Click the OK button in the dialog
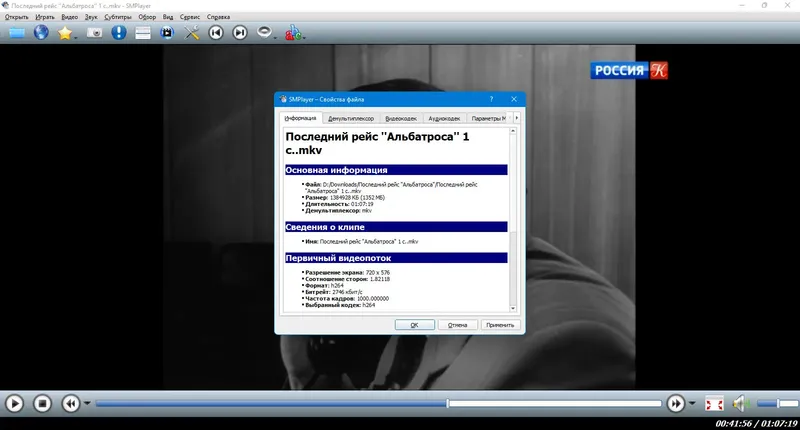800x430 pixels. [415, 325]
